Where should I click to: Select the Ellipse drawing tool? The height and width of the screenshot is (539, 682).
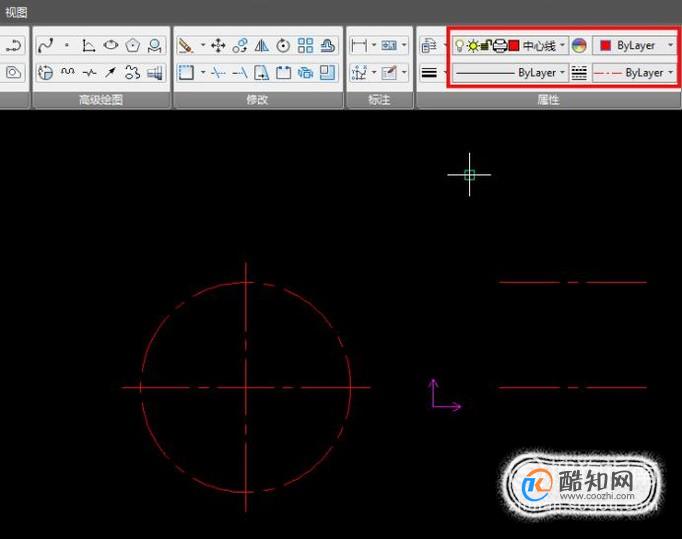pyautogui.click(x=111, y=45)
